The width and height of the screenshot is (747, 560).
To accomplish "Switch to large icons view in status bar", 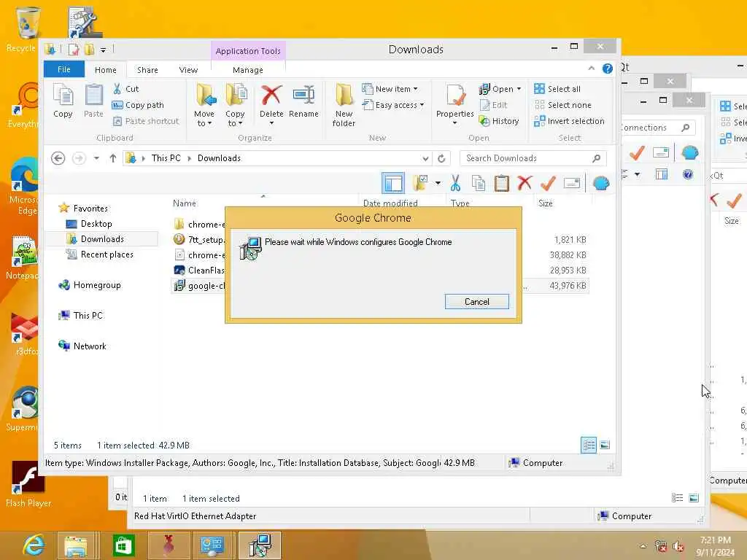I will 605,446.
